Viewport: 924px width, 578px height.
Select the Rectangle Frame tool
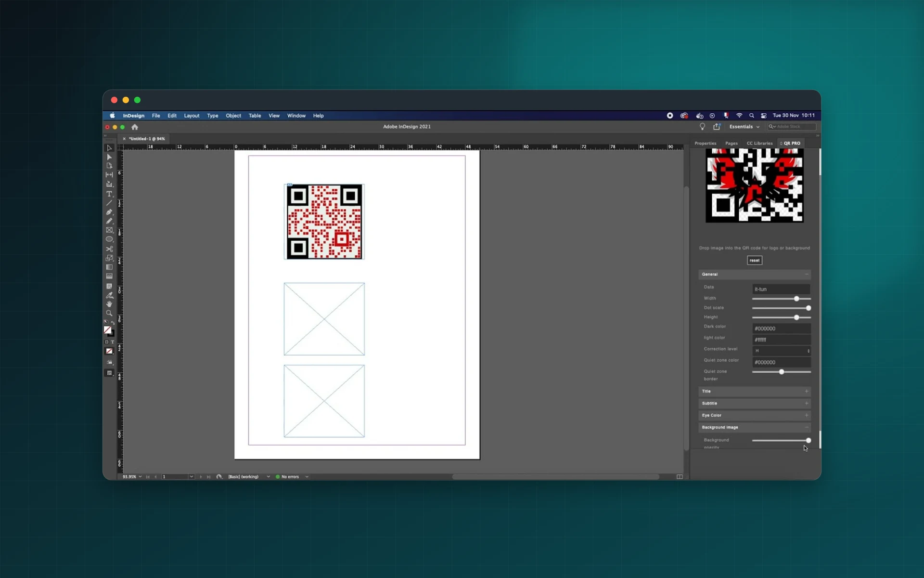(109, 230)
